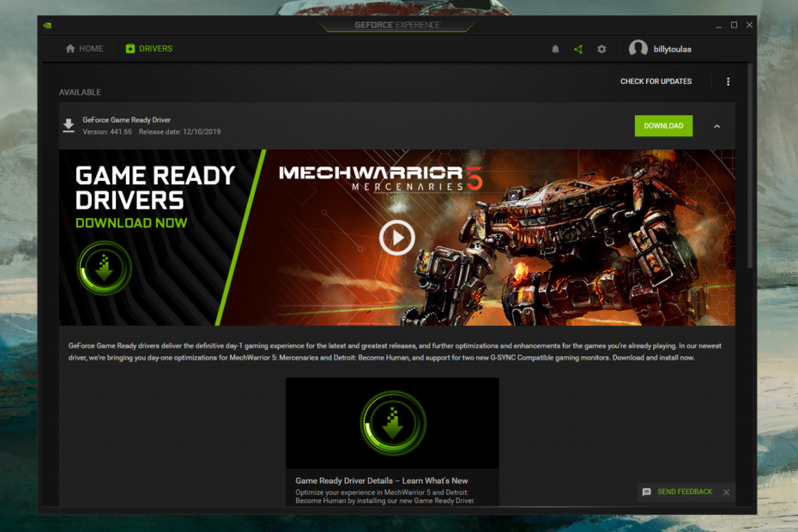Click the vertical scrollbar of the drivers page
798x532 pixels.
pos(750,166)
